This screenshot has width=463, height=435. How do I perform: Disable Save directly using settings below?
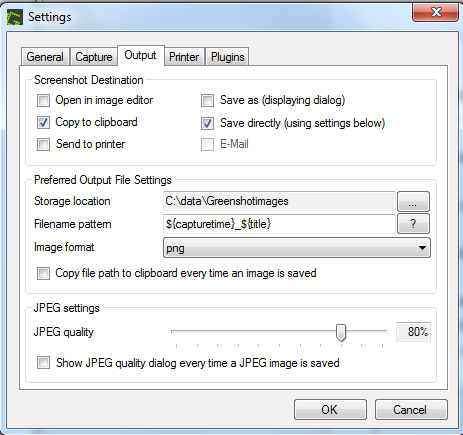(207, 123)
